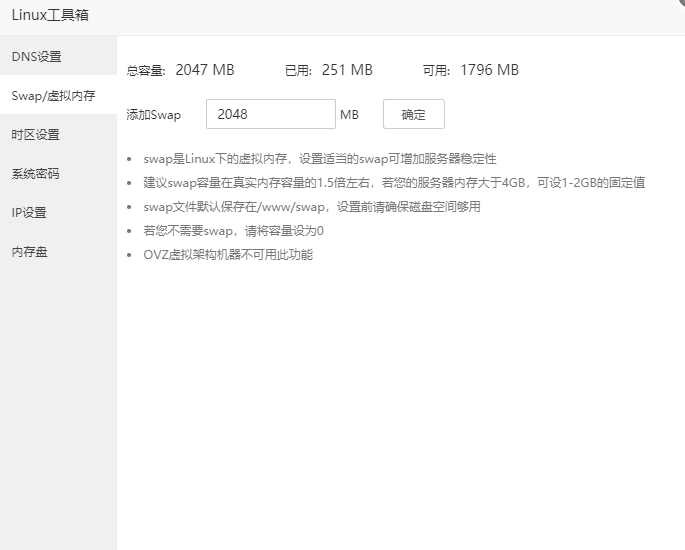The image size is (685, 550).
Task: Go to the IP设置 tab
Action: point(58,212)
